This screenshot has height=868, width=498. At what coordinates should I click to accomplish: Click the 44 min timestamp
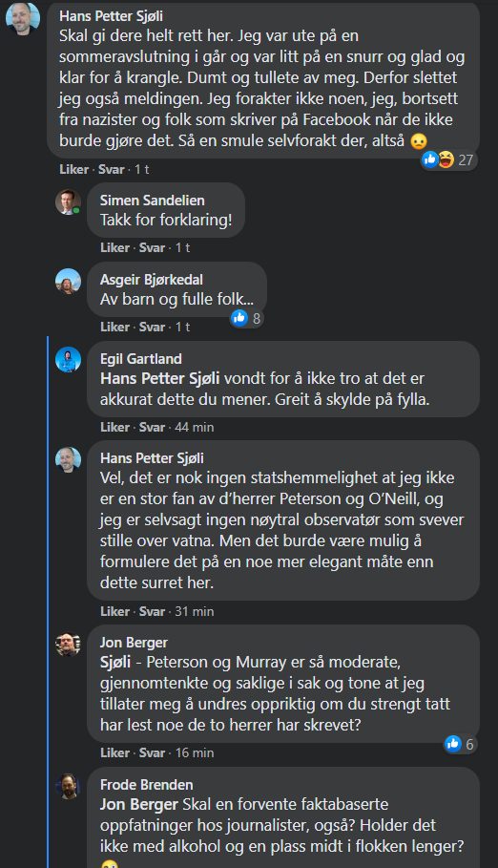click(x=195, y=428)
